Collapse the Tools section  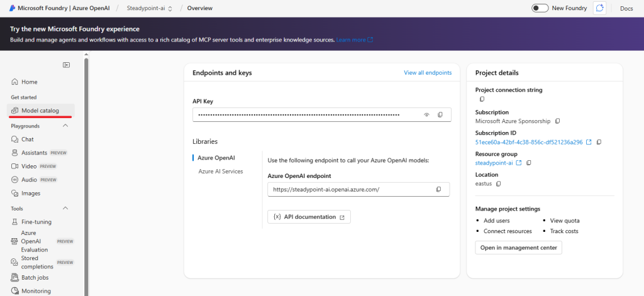tap(66, 208)
